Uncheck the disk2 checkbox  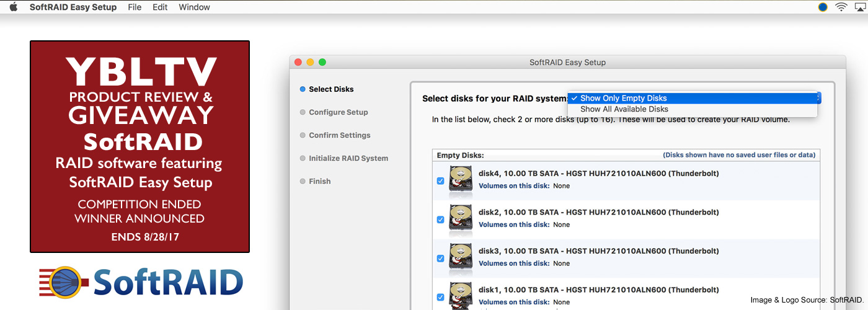point(440,219)
